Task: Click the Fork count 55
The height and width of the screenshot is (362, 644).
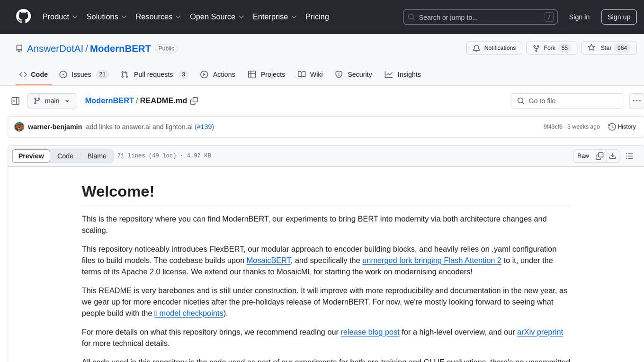Action: (x=564, y=48)
